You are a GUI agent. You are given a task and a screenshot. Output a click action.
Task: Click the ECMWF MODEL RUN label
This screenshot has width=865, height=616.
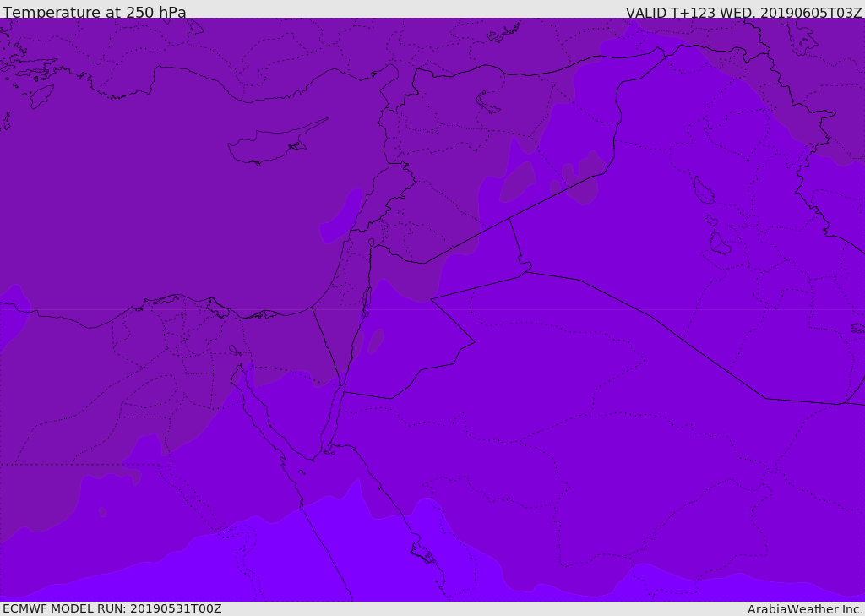point(112,608)
